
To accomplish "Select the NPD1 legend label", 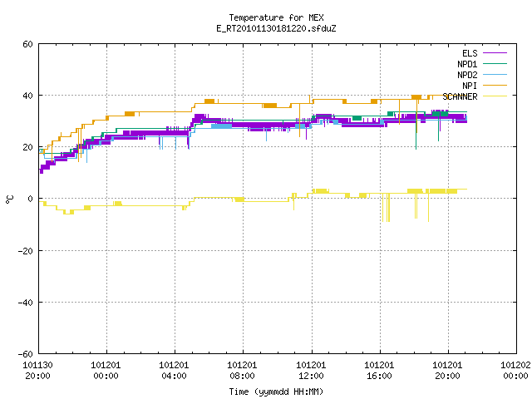I will 467,64.
